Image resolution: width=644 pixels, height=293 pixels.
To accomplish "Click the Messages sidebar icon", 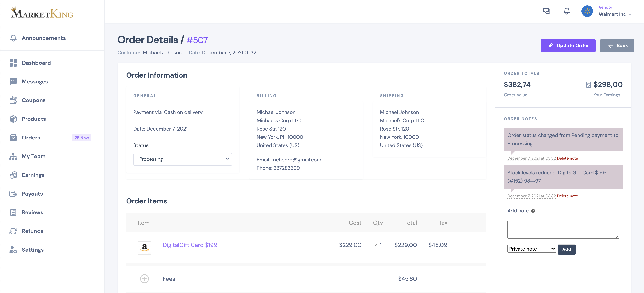I will tap(13, 81).
